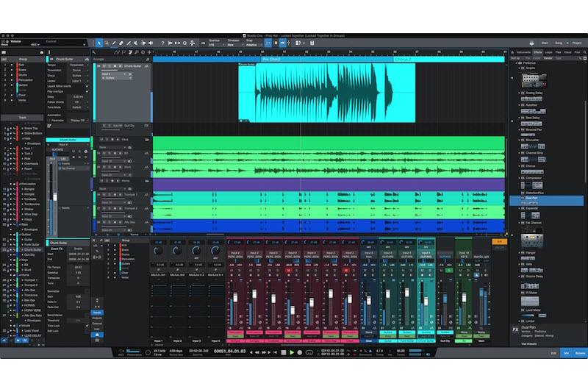588x392 pixels.
Task: Click the volume fader in the inspector channel
Action: (55, 196)
